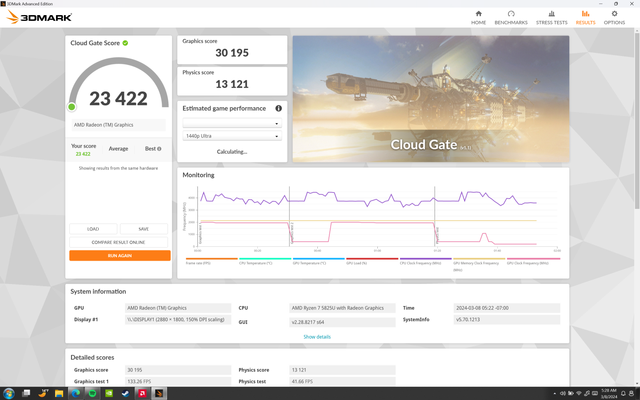The width and height of the screenshot is (640, 400).
Task: Click the info icon next to Best
Action: (x=159, y=149)
